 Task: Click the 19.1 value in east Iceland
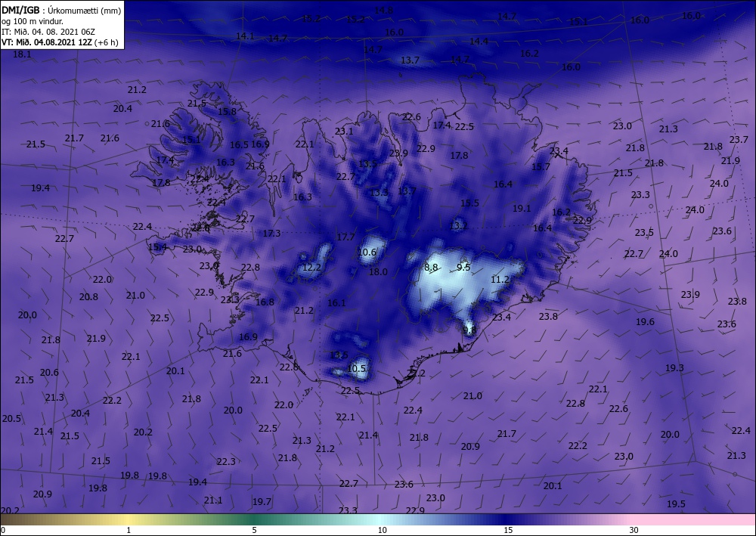coord(521,209)
